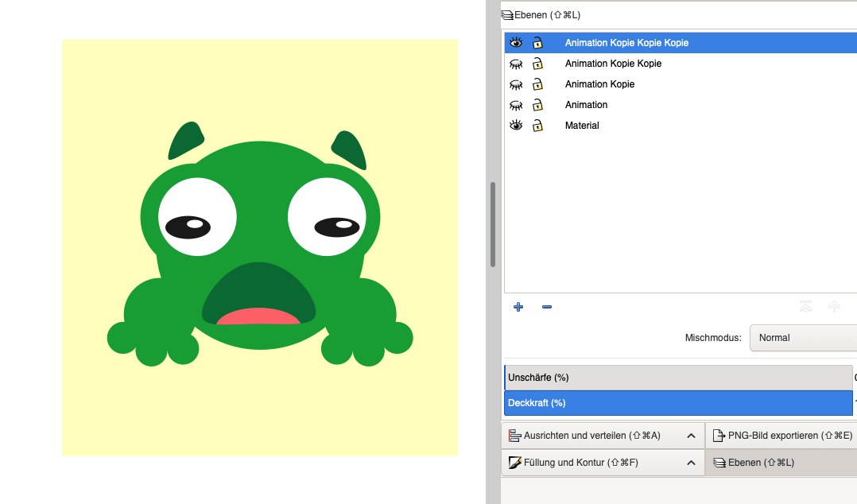Image resolution: width=857 pixels, height=504 pixels.
Task: Toggle lock on Animation Kopie Kopie Kopie layer
Action: pyautogui.click(x=537, y=43)
